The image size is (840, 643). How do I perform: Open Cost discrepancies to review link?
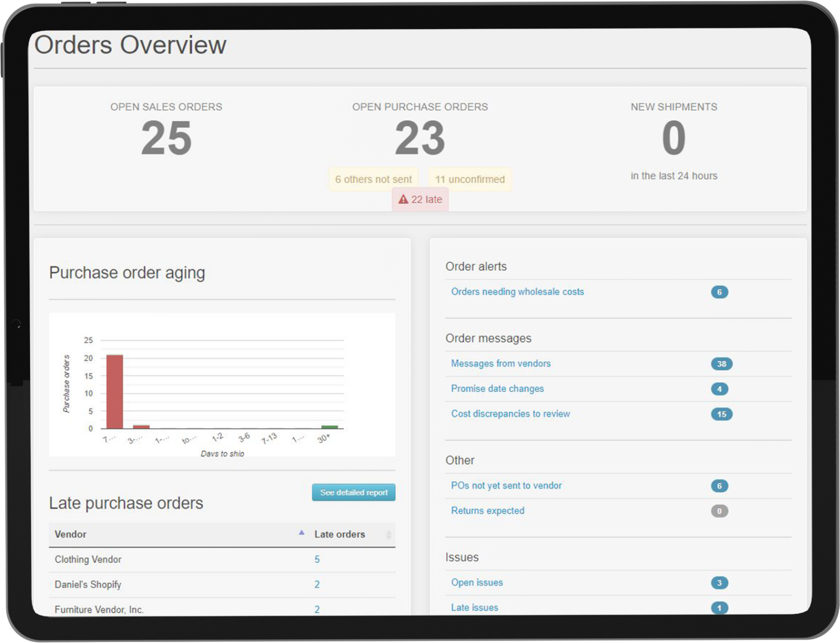tap(510, 414)
